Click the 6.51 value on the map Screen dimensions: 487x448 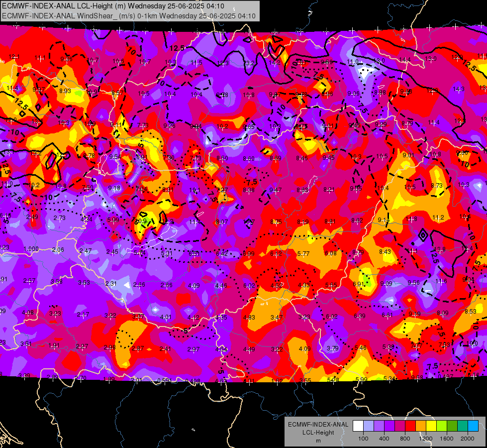point(194,254)
